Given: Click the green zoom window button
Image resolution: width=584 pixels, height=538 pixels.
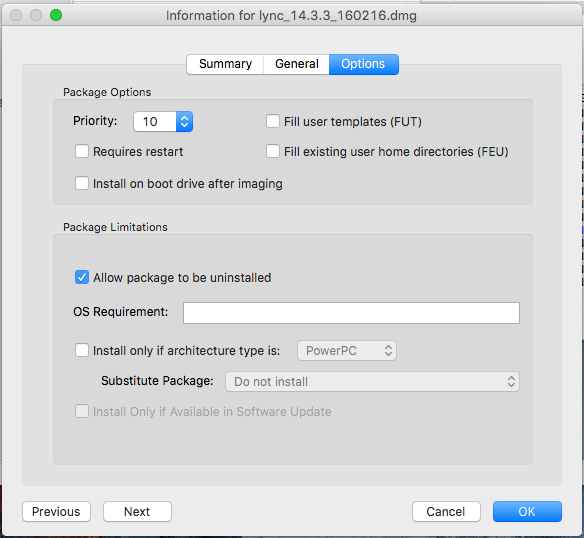Looking at the screenshot, I should 56,15.
